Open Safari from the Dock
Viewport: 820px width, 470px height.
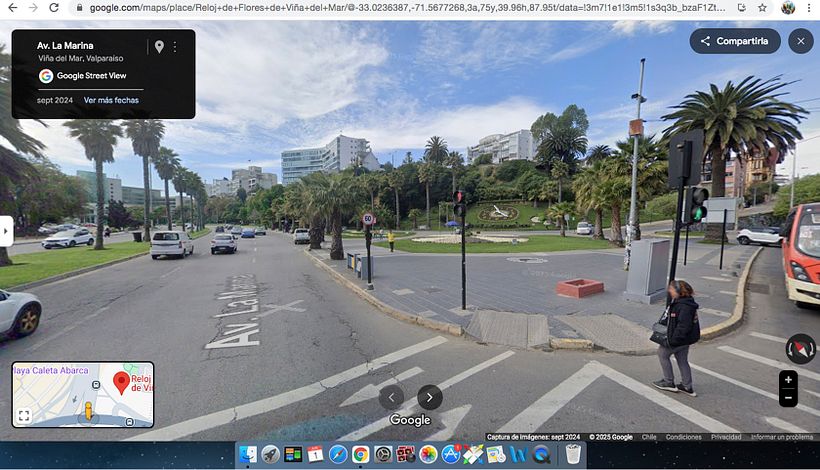click(x=338, y=454)
